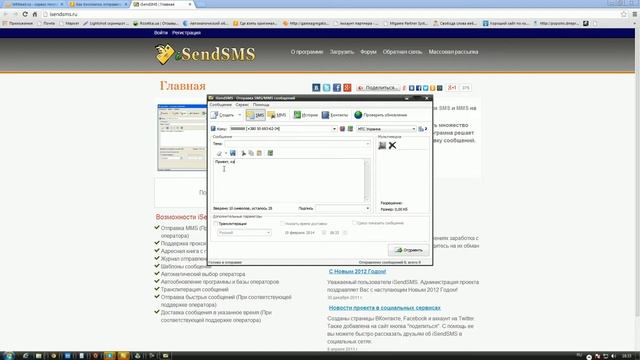Toggle the delivery time checkbox
640x360 pixels.
coord(282,224)
